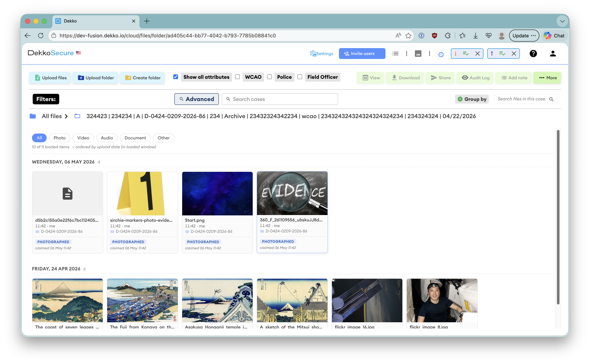Image resolution: width=590 pixels, height=364 pixels.
Task: View site info via lock icon
Action: tap(54, 36)
